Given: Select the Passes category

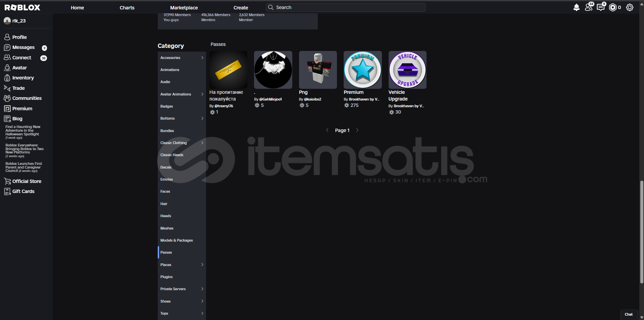Looking at the screenshot, I should 182,252.
